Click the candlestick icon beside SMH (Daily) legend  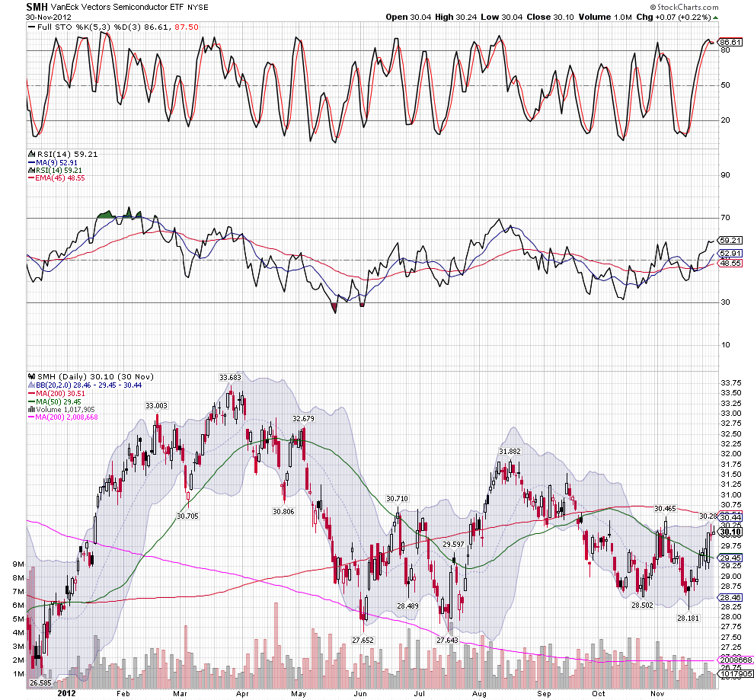click(x=30, y=376)
